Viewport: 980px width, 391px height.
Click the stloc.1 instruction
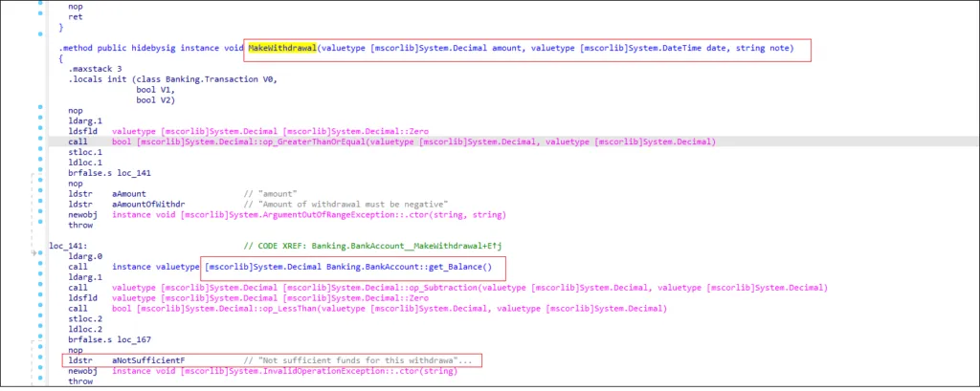[87, 152]
